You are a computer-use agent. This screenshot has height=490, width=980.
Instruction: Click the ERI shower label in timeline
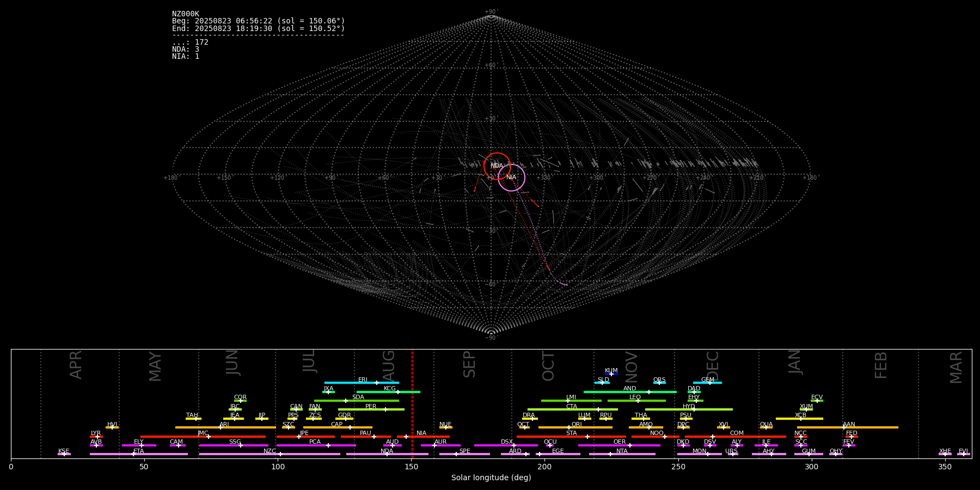tap(363, 380)
